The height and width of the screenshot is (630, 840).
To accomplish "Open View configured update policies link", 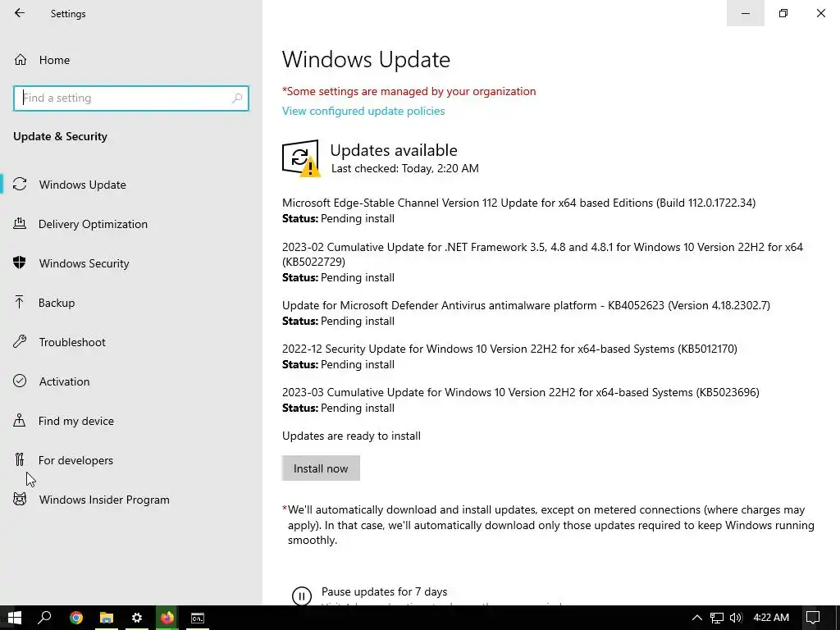I will pos(363,111).
